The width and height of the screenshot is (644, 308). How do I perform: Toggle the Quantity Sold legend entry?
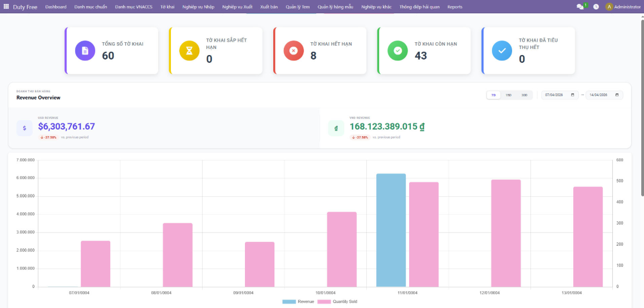click(x=338, y=301)
